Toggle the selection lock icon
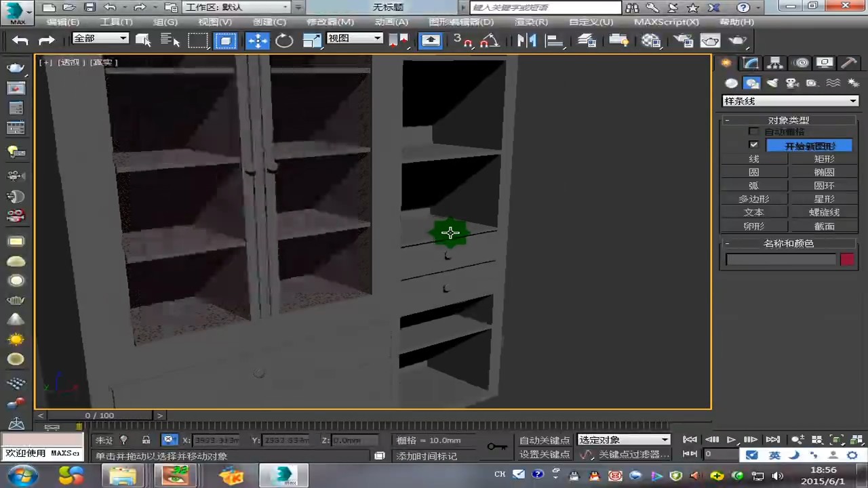 [146, 440]
